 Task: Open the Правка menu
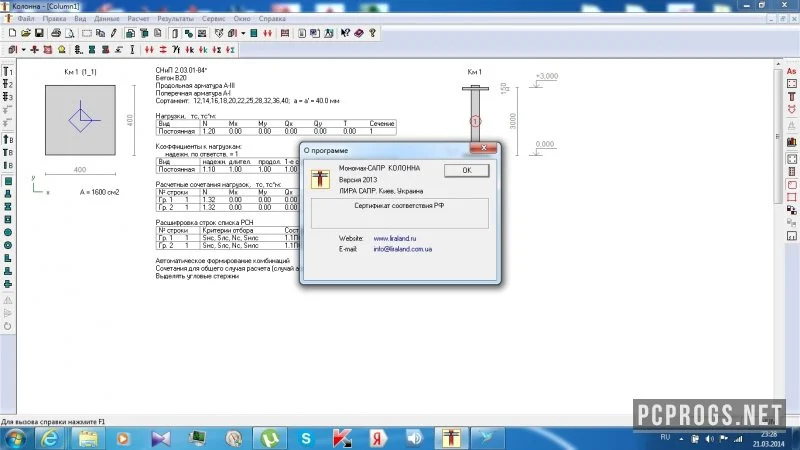54,18
